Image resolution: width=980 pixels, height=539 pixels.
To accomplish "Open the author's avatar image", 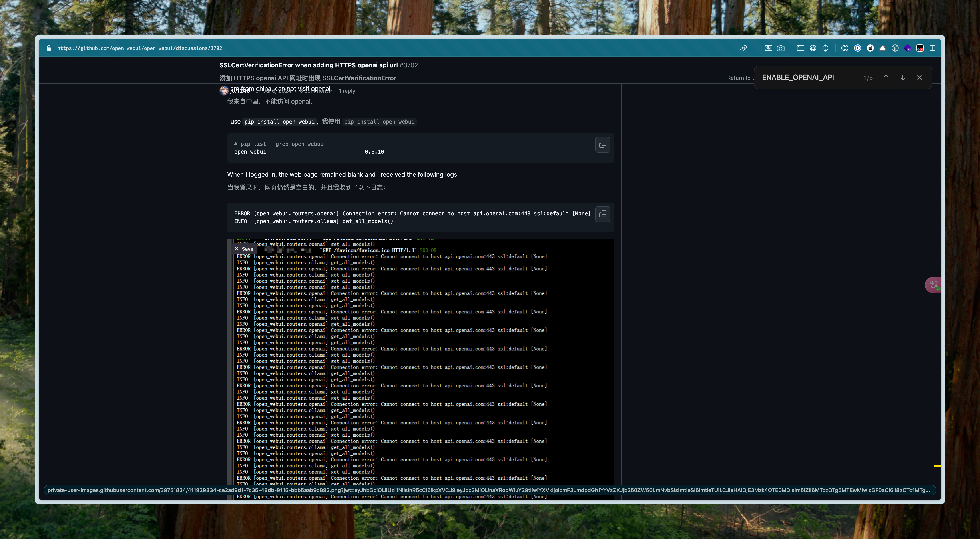I will pyautogui.click(x=224, y=90).
